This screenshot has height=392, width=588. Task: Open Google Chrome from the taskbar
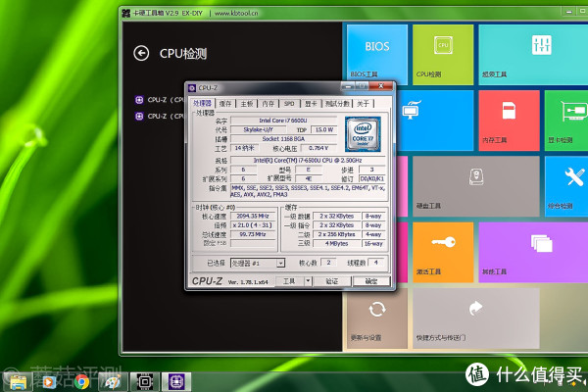(x=81, y=382)
